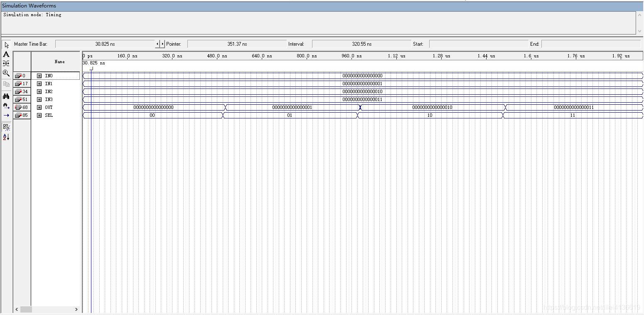
Task: Click the IN1 input pin icon
Action: coord(18,84)
